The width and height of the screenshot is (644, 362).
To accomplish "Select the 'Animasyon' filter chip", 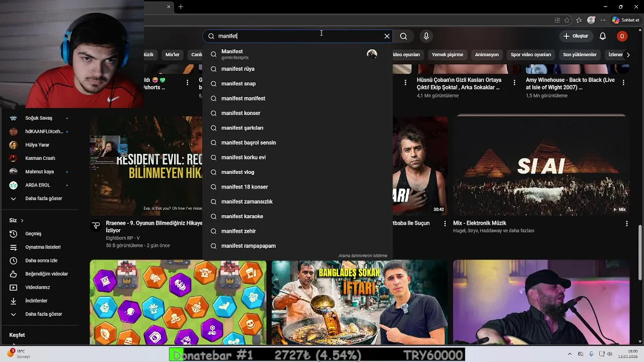I will (x=487, y=54).
